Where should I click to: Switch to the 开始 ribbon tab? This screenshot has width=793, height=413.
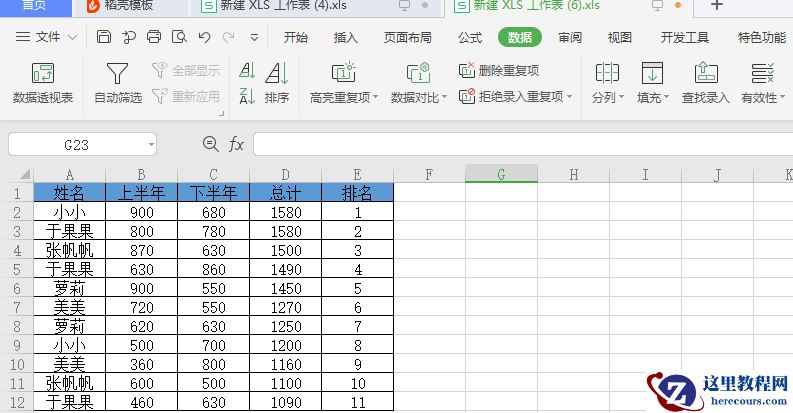(x=295, y=37)
